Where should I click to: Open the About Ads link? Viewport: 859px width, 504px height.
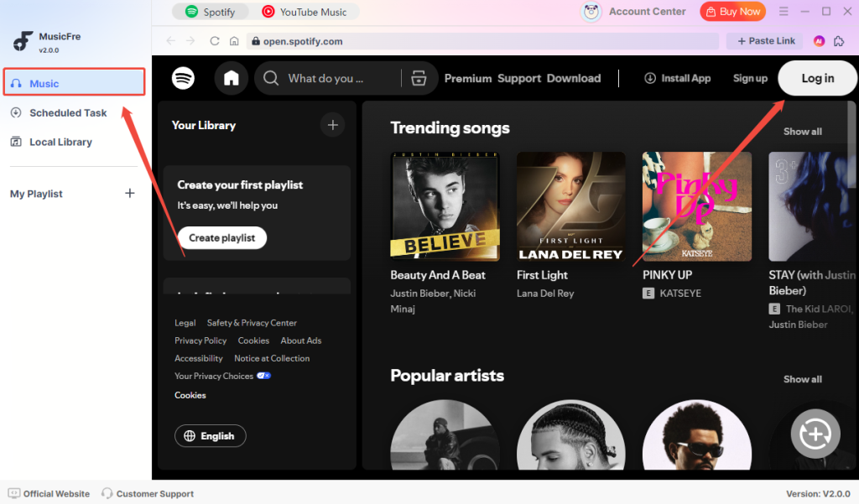[x=301, y=340]
